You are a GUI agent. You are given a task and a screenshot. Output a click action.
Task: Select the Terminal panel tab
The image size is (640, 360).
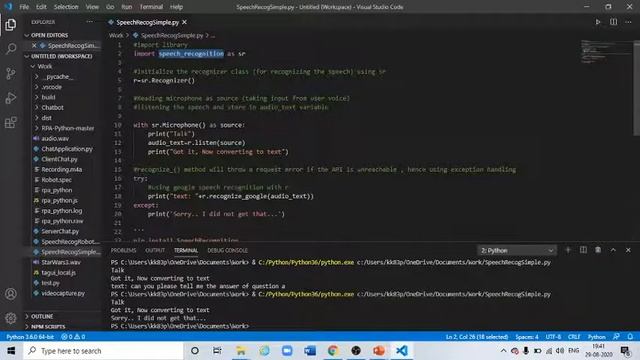(186, 250)
